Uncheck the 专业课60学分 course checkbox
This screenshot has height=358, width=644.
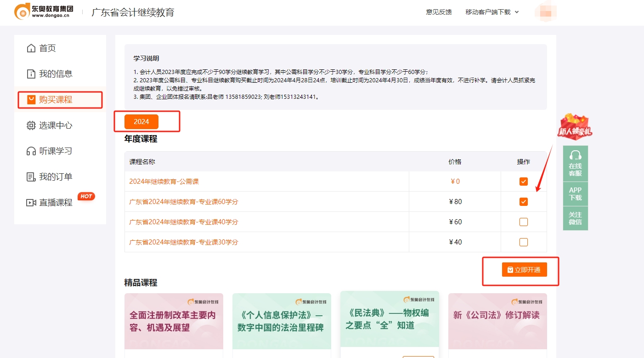click(x=523, y=201)
